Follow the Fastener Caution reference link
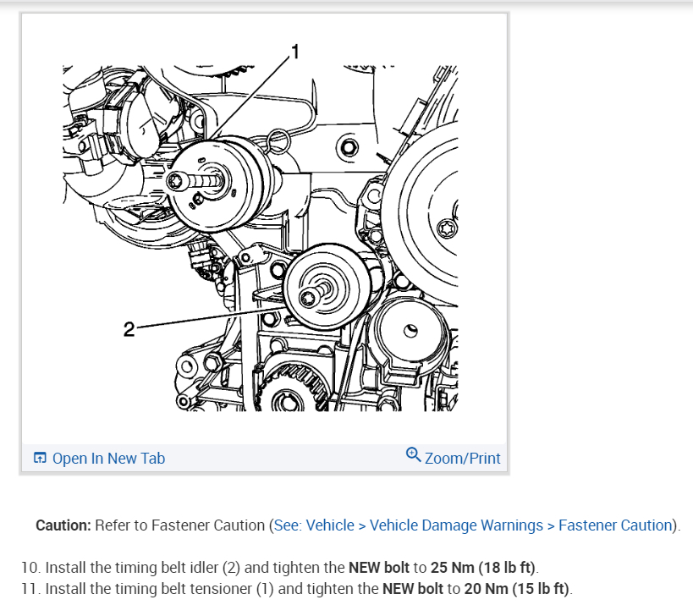This screenshot has width=693, height=616. tap(473, 525)
